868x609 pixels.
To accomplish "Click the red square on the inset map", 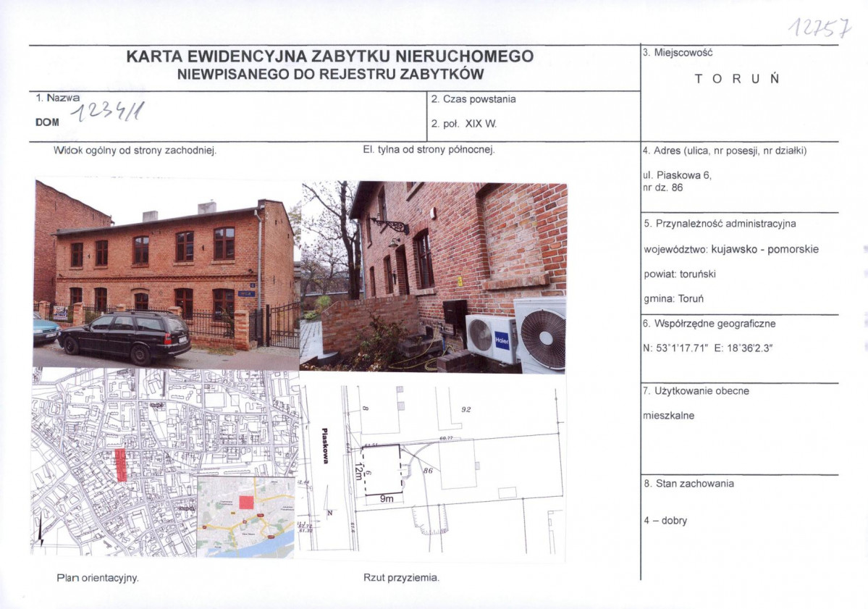I will [x=246, y=502].
